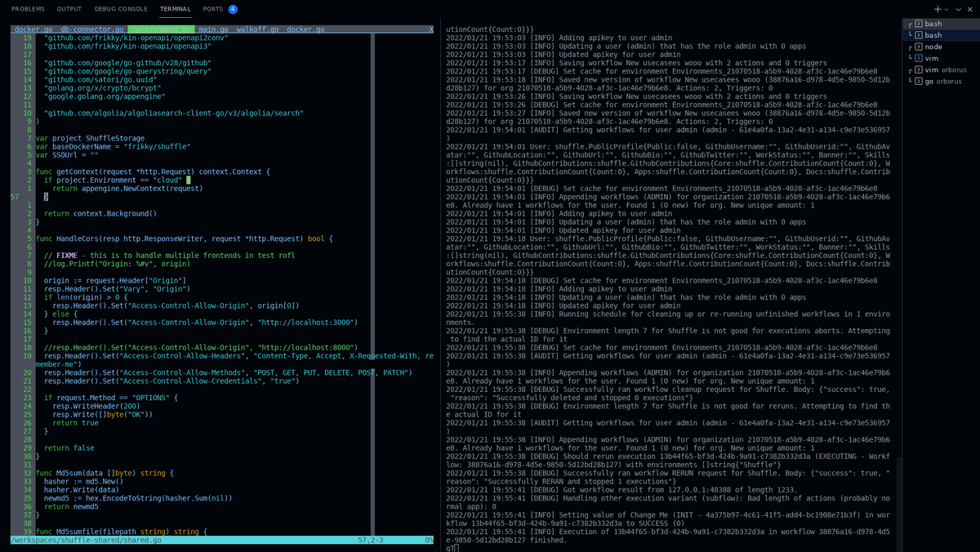The width and height of the screenshot is (980, 552).
Task: Click the go orborus terminal icon
Action: click(x=918, y=81)
